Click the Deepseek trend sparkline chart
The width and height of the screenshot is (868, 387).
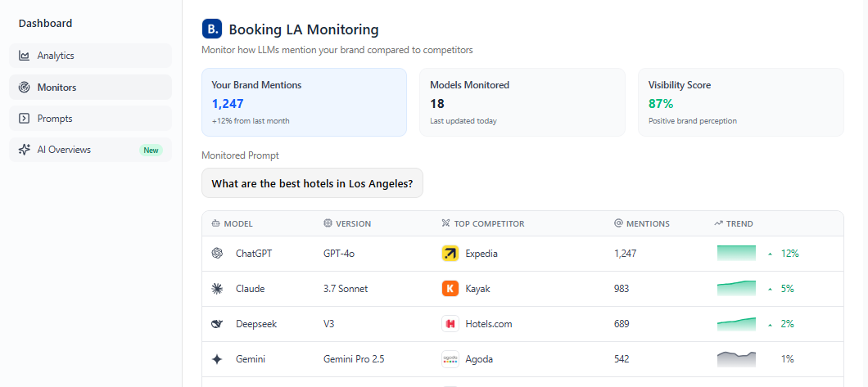point(736,324)
